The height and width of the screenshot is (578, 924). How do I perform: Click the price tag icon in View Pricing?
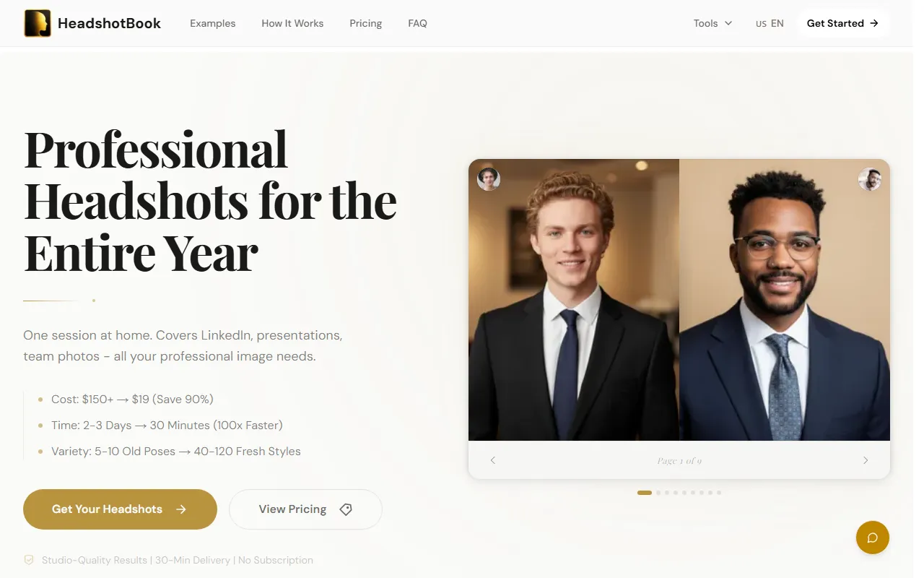click(346, 509)
